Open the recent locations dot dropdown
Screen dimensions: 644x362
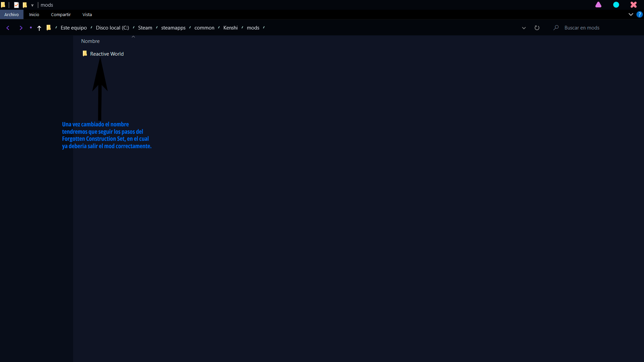[31, 28]
